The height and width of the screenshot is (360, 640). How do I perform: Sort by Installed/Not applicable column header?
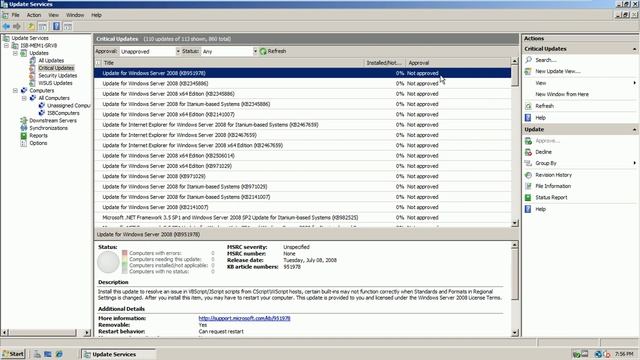pyautogui.click(x=384, y=63)
